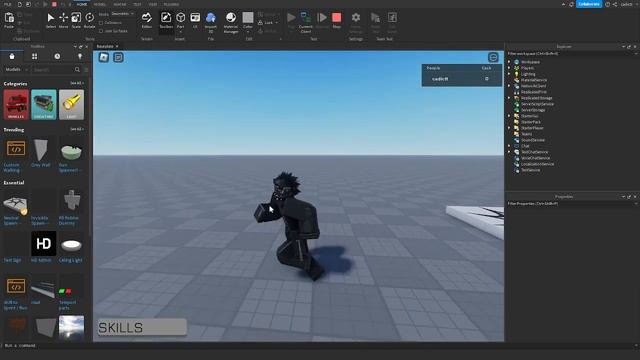This screenshot has width=640, height=360.
Task: Select the Light category thumbnail
Action: coord(71,104)
